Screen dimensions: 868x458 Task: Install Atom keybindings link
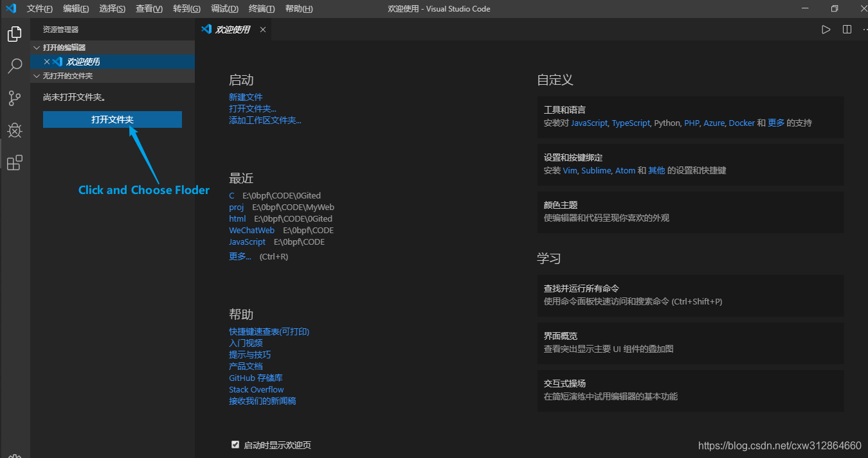point(625,170)
